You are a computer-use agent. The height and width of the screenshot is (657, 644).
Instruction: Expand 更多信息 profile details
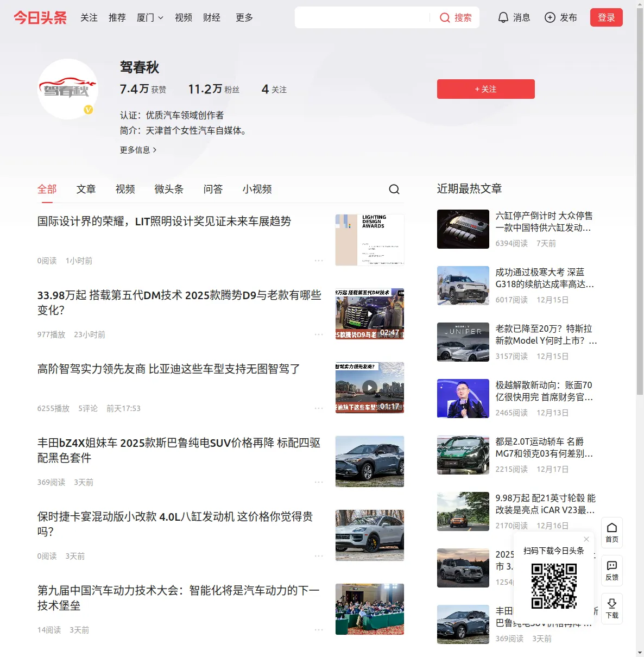[138, 150]
